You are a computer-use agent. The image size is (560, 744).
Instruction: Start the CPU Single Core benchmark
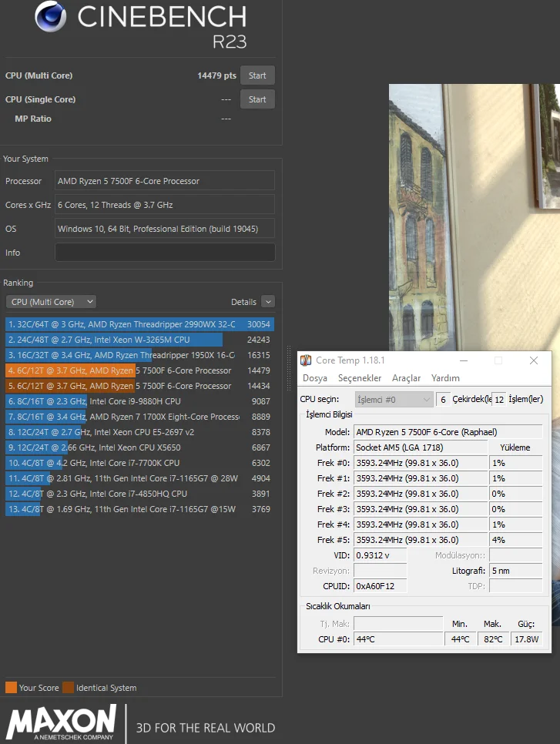[x=257, y=99]
